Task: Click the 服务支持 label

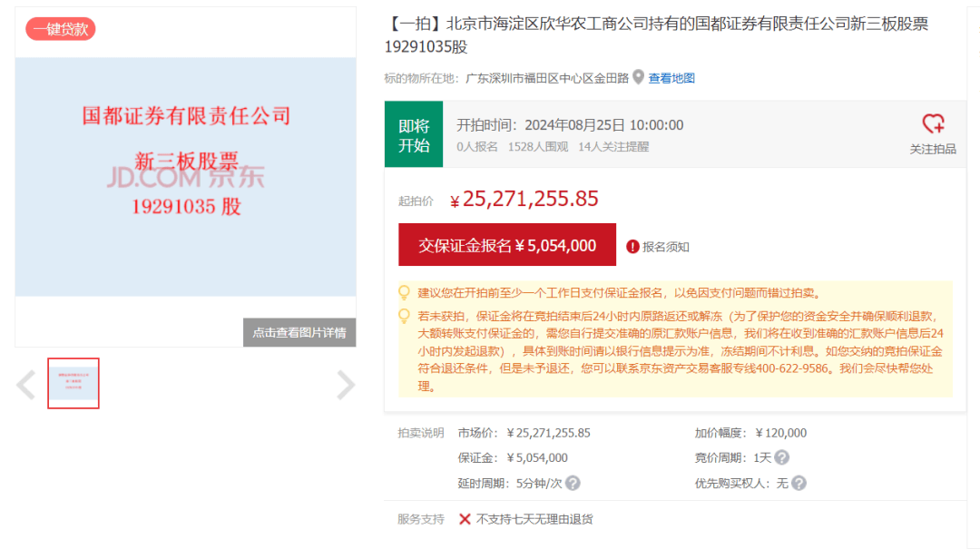Action: coord(421,519)
